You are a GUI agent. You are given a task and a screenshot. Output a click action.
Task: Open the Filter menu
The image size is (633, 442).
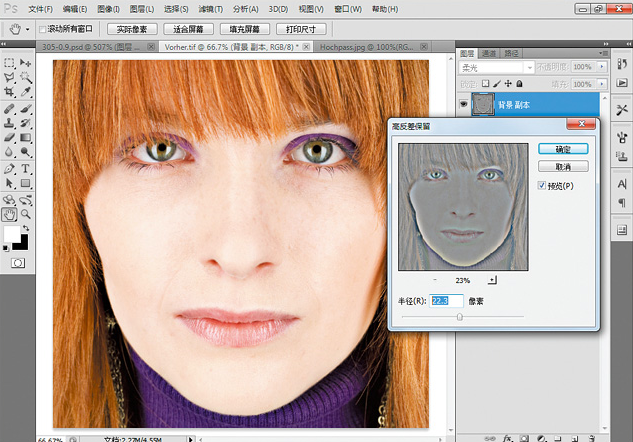tap(210, 9)
